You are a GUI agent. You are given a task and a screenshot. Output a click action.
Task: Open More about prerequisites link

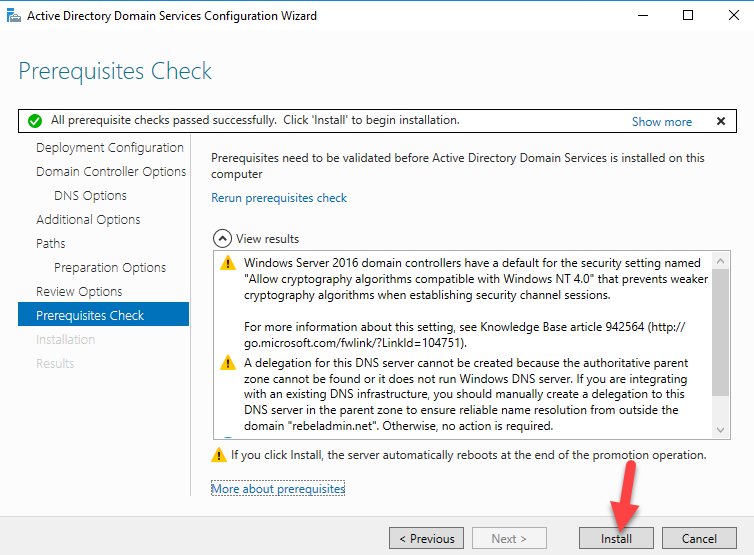(278, 489)
